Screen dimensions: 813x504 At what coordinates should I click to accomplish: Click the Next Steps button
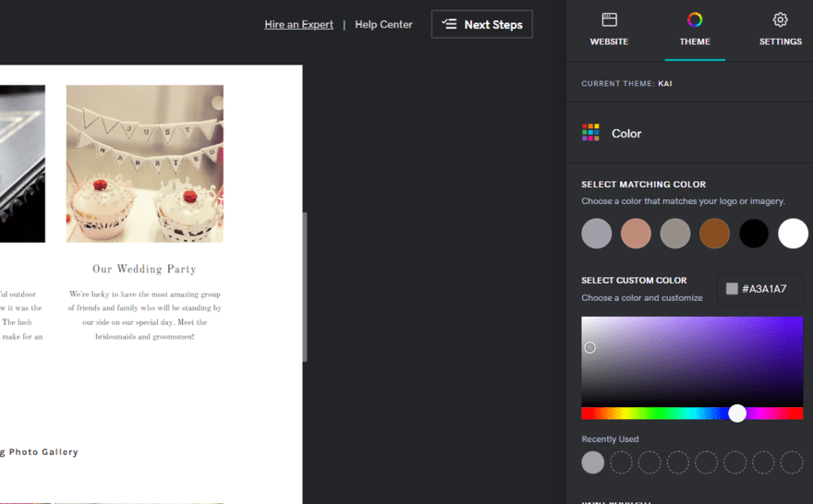pos(481,24)
